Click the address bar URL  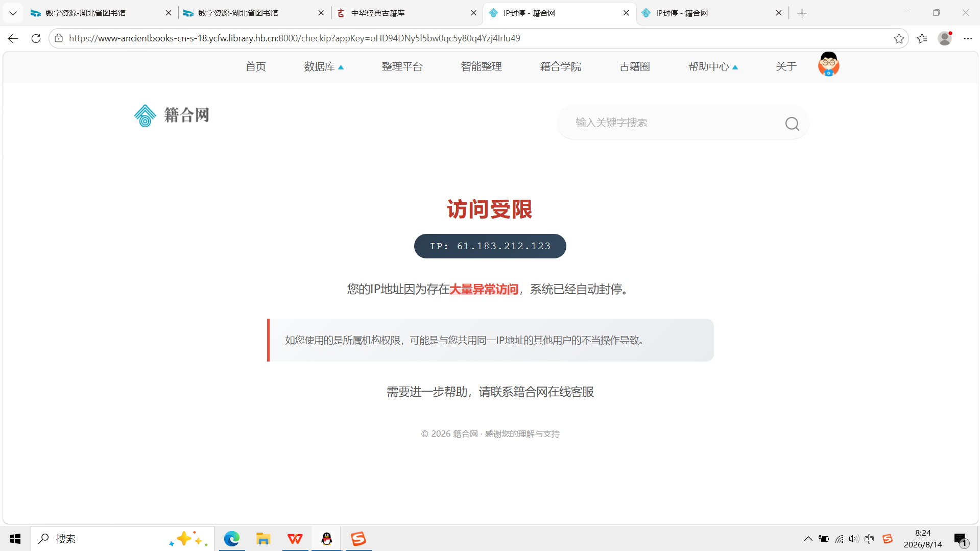[295, 38]
